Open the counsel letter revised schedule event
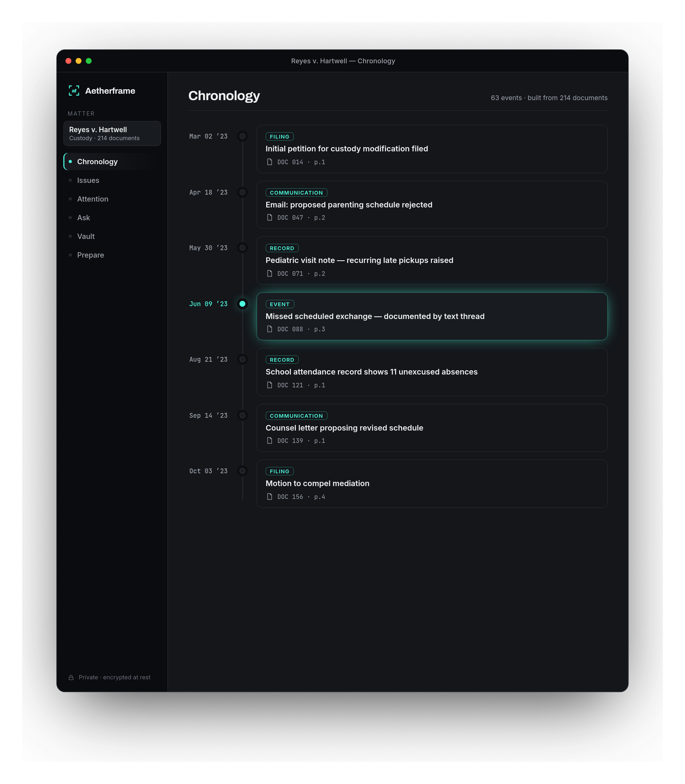The height and width of the screenshot is (784, 685). pos(432,428)
